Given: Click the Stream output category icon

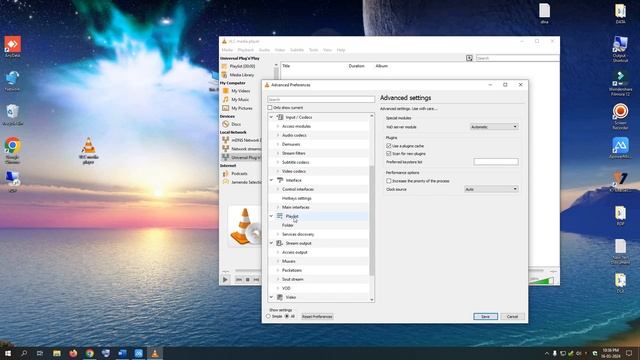Looking at the screenshot, I should click(280, 243).
